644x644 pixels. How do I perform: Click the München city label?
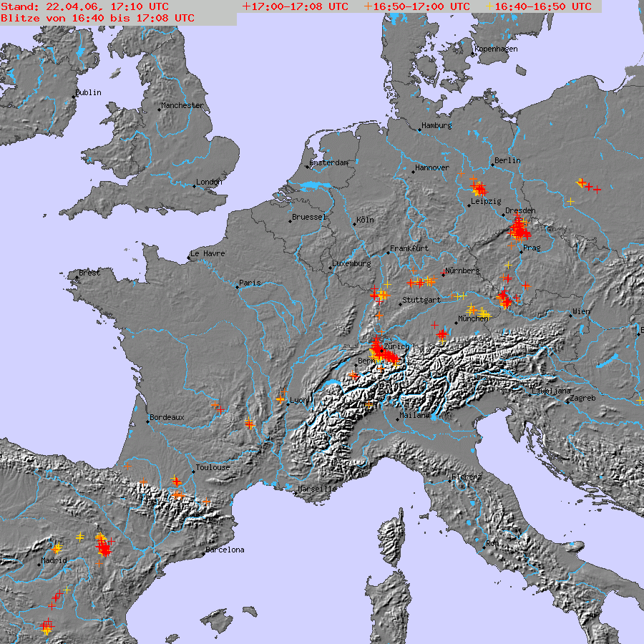pyautogui.click(x=473, y=318)
